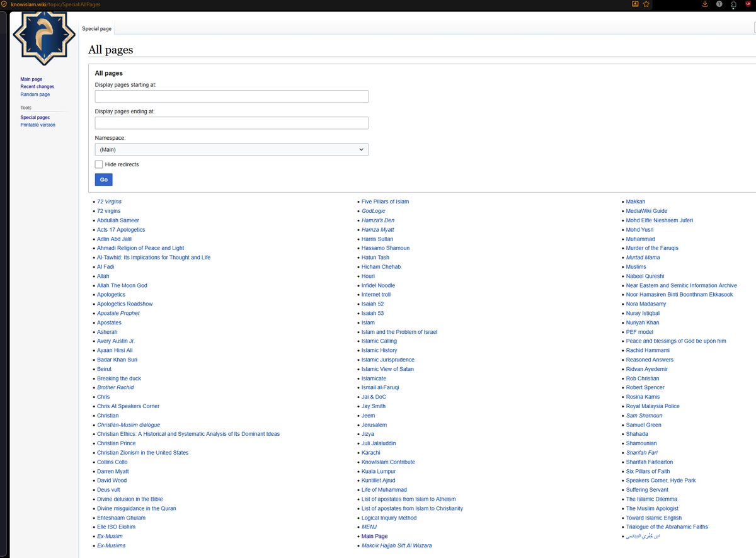
Task: Click the 'Display pages ending at' field
Action: coord(231,123)
